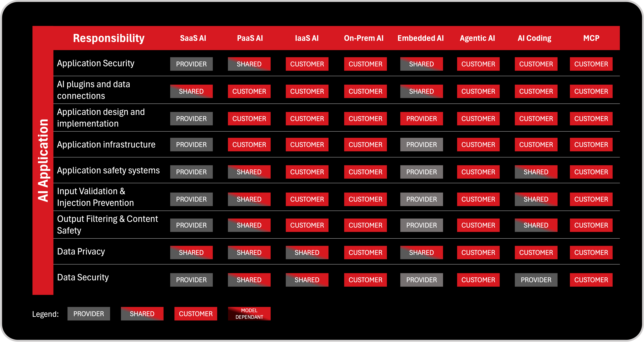Click Data Privacy SHARED under IaaS AI
This screenshot has width=644, height=342.
(x=307, y=253)
